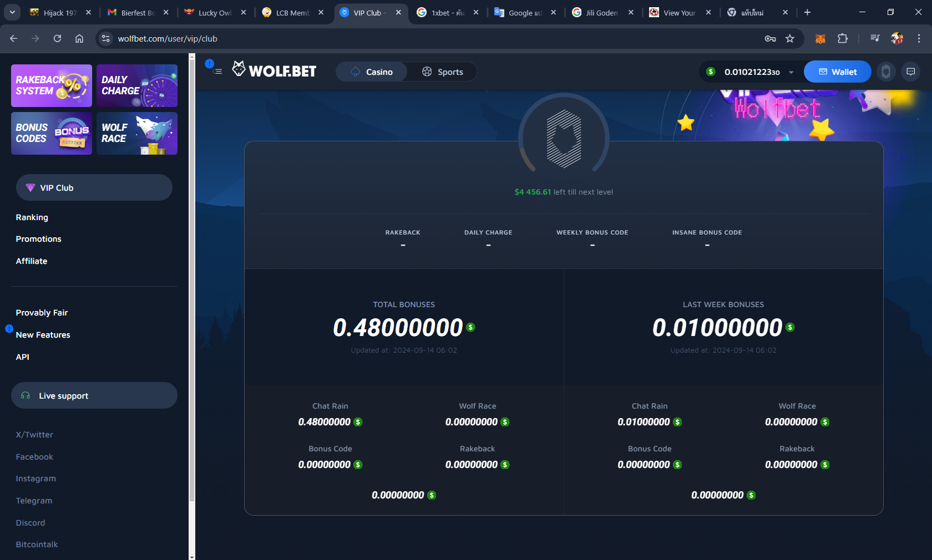Switch to Casino tab

click(x=372, y=72)
